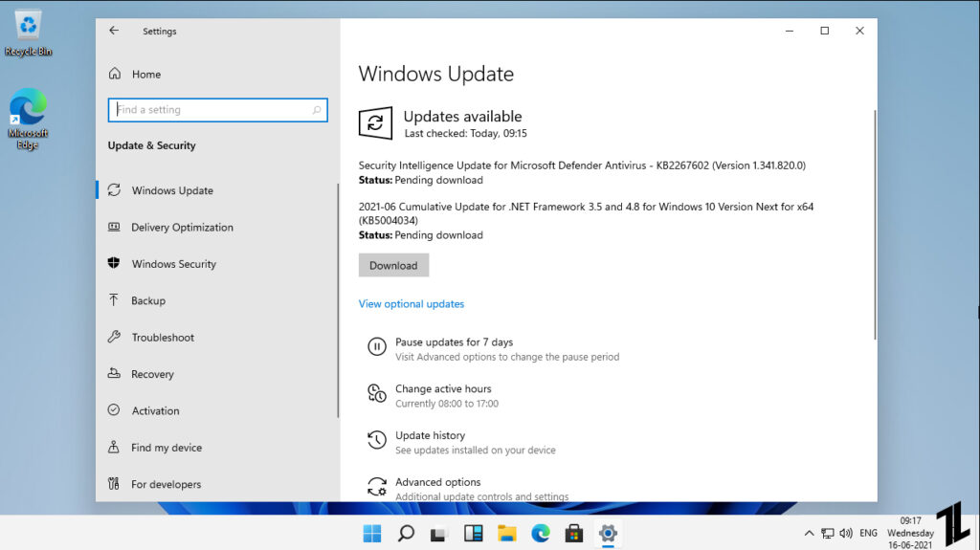Open Task View on taskbar
The image size is (980, 550).
[x=438, y=533]
